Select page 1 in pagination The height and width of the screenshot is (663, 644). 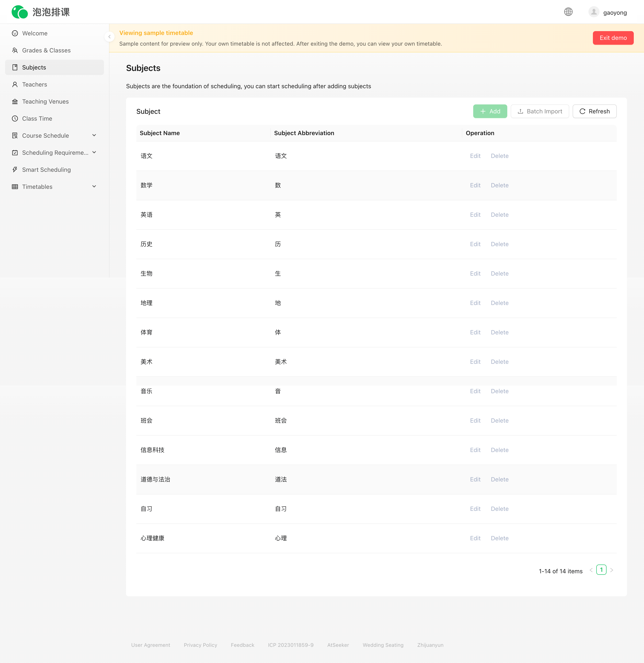tap(601, 570)
